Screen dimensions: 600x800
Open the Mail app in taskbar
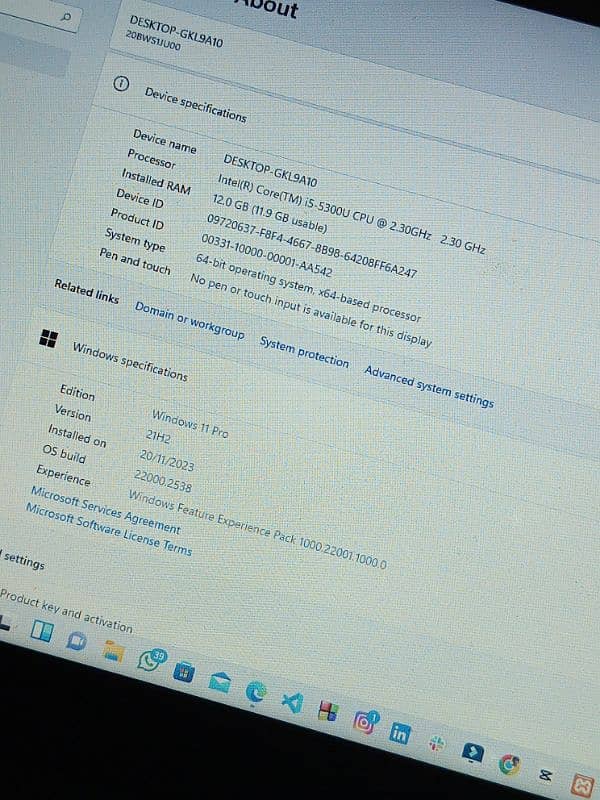coord(218,681)
